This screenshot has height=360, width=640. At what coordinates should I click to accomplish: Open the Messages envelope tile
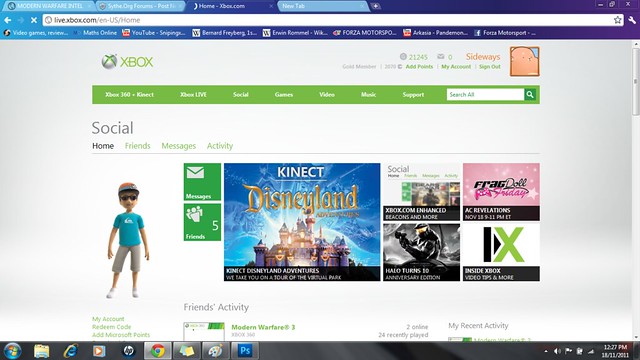[x=202, y=182]
